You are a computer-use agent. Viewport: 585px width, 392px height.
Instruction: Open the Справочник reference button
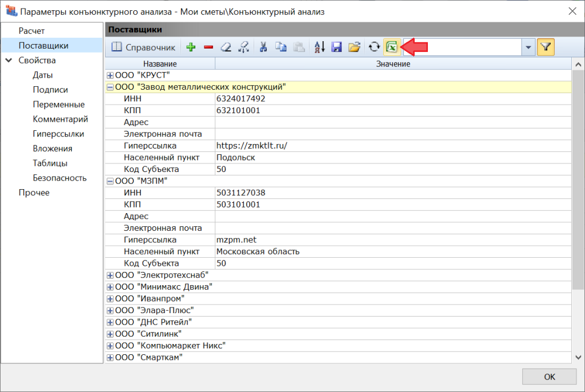point(143,47)
